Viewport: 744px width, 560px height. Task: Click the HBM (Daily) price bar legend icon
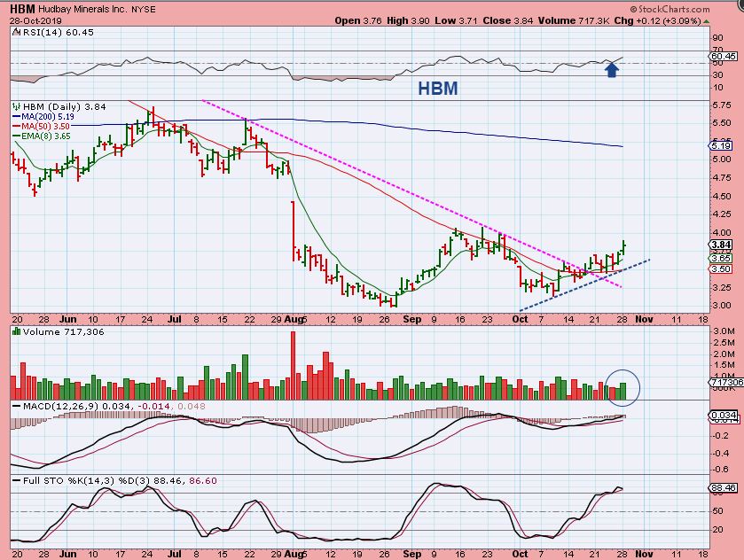coord(17,106)
